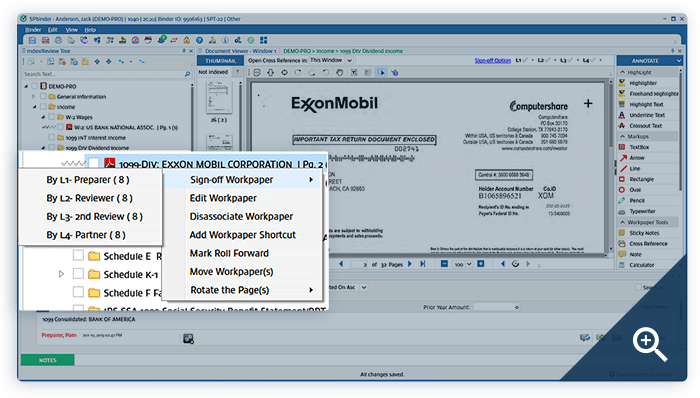Collapse the Income tree node
Screen dimensions: 700x398
(x=34, y=107)
